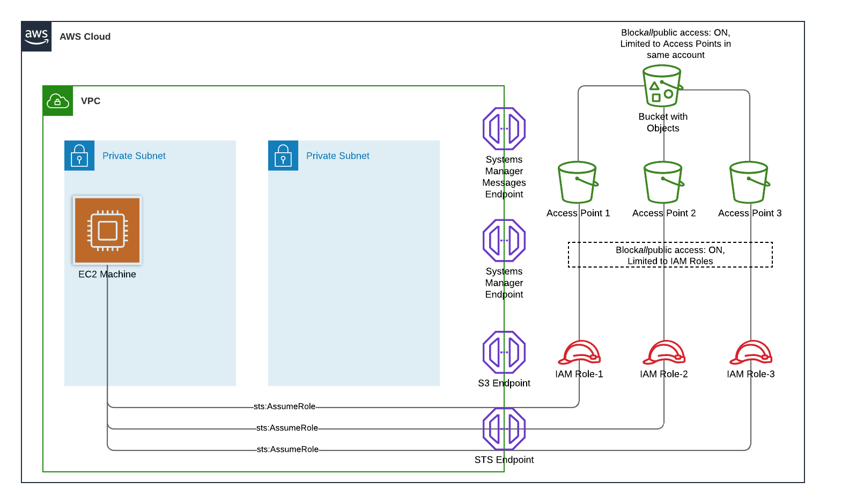Click the Systems Manager Endpoint icon
The width and height of the screenshot is (864, 504).
click(x=504, y=240)
